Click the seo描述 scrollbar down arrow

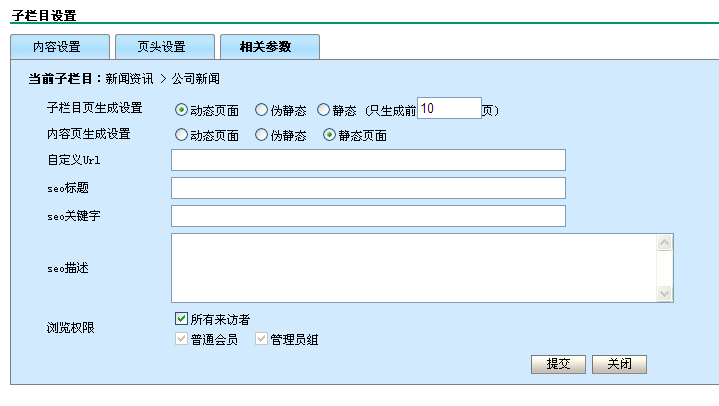[x=665, y=293]
